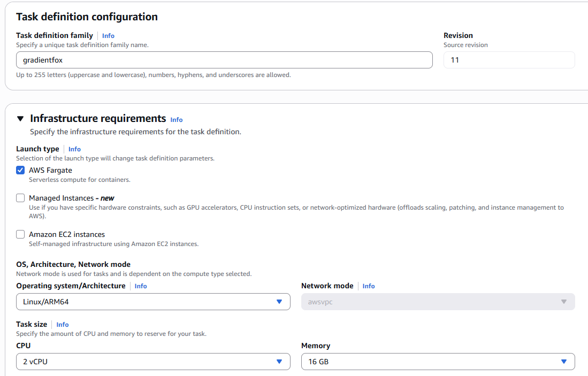This screenshot has width=588, height=376.
Task: Click the gray arrow in awsvpc selector
Action: point(563,302)
